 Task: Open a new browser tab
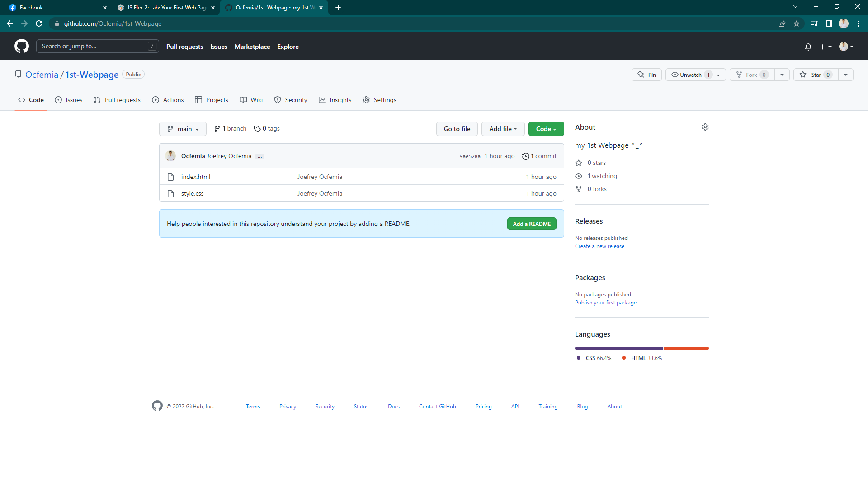tap(338, 8)
